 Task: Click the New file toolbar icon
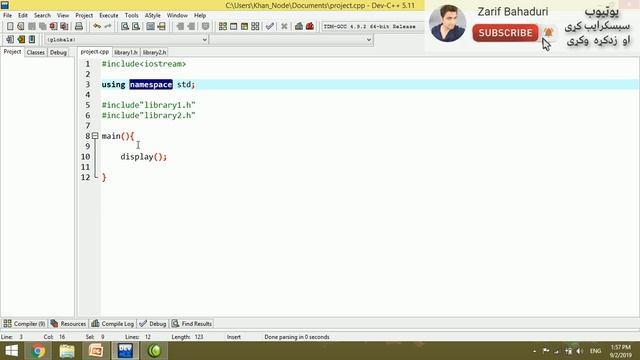(10, 27)
